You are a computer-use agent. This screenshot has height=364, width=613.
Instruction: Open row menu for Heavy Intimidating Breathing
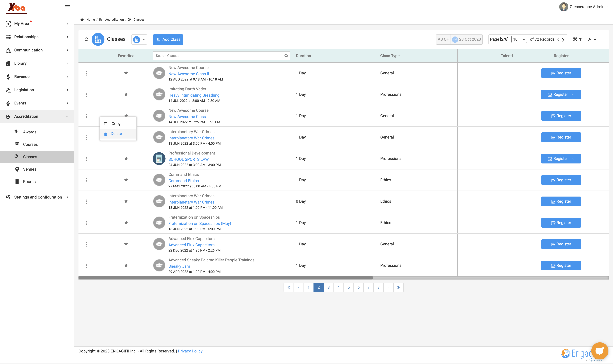86,95
